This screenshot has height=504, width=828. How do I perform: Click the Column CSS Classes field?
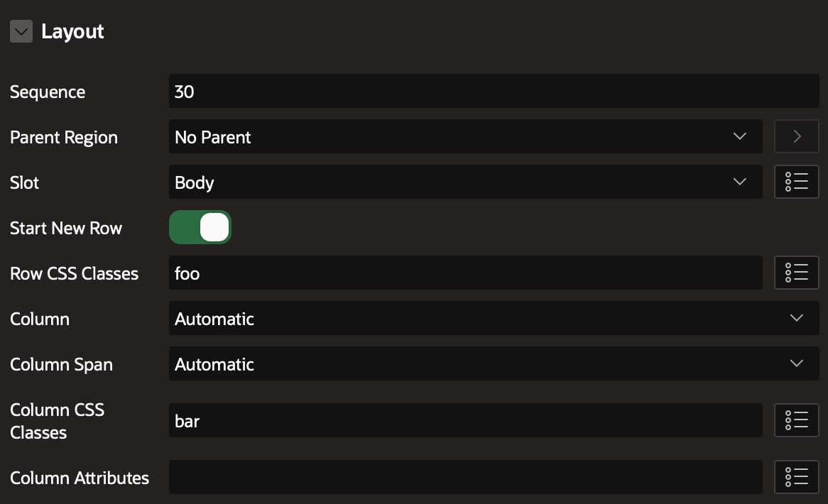(x=465, y=421)
